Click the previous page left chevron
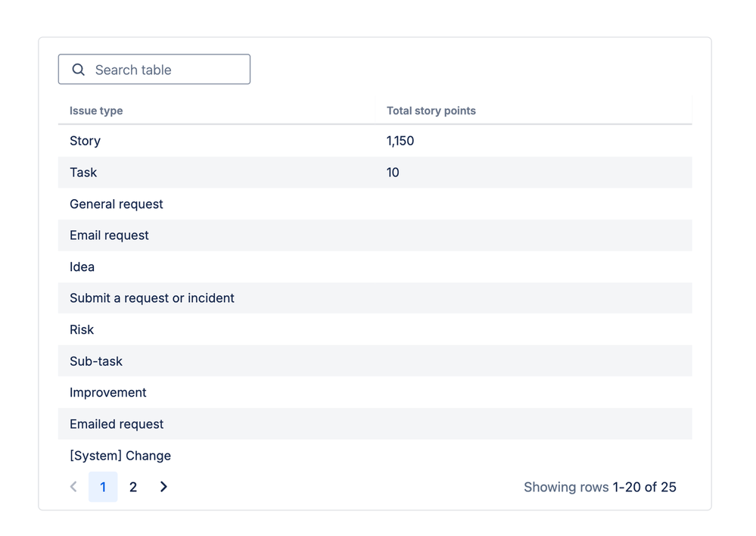 (x=73, y=487)
